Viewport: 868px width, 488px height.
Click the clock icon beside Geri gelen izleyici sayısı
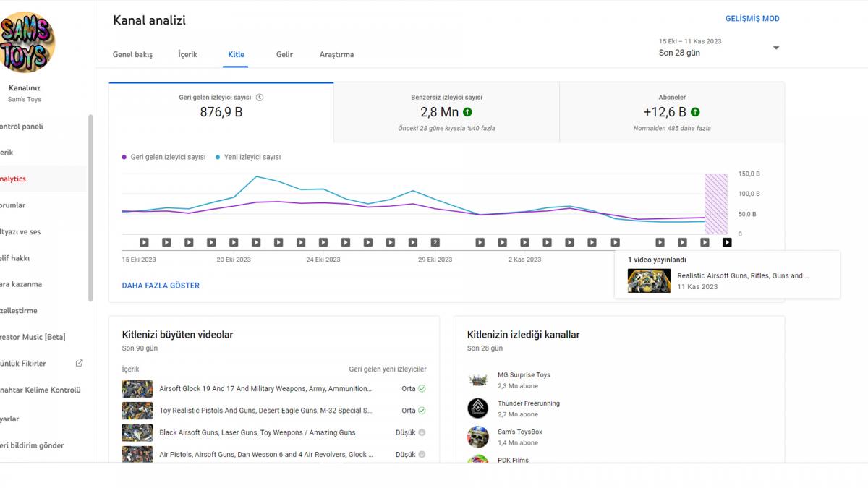[260, 97]
